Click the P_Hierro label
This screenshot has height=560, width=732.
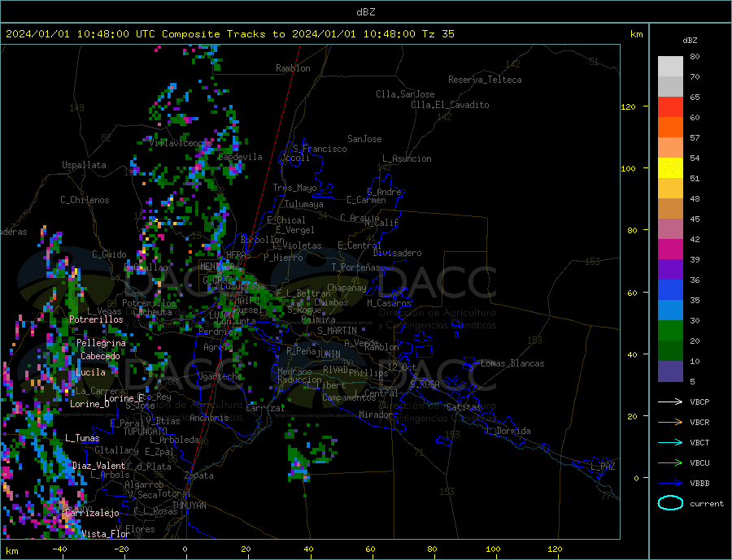tap(283, 258)
